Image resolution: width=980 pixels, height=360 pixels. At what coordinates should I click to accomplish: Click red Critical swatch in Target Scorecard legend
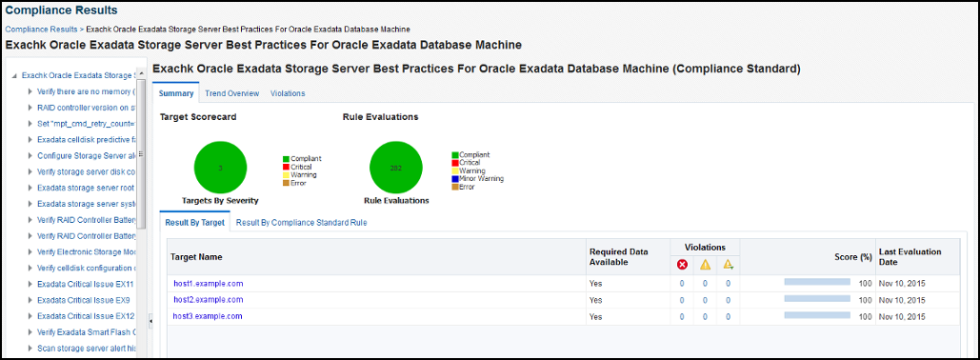point(286,167)
